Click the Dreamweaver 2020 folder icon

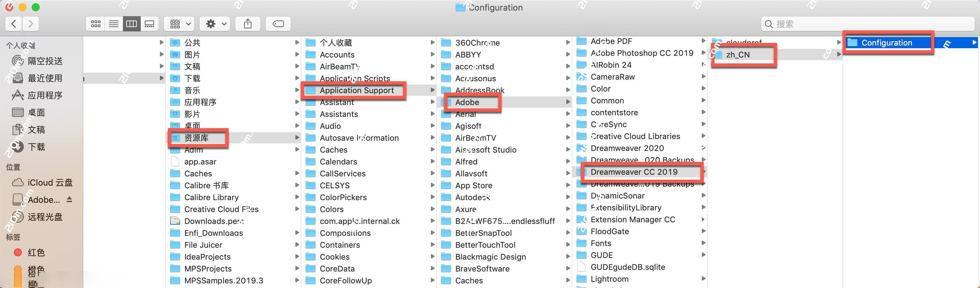(x=581, y=148)
